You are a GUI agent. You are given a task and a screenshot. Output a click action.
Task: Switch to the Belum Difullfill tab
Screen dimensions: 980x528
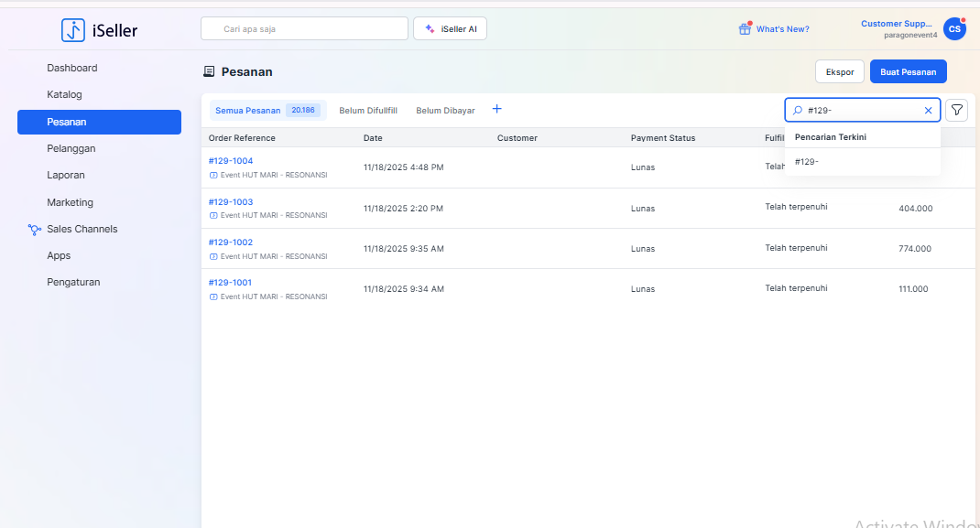tap(368, 111)
